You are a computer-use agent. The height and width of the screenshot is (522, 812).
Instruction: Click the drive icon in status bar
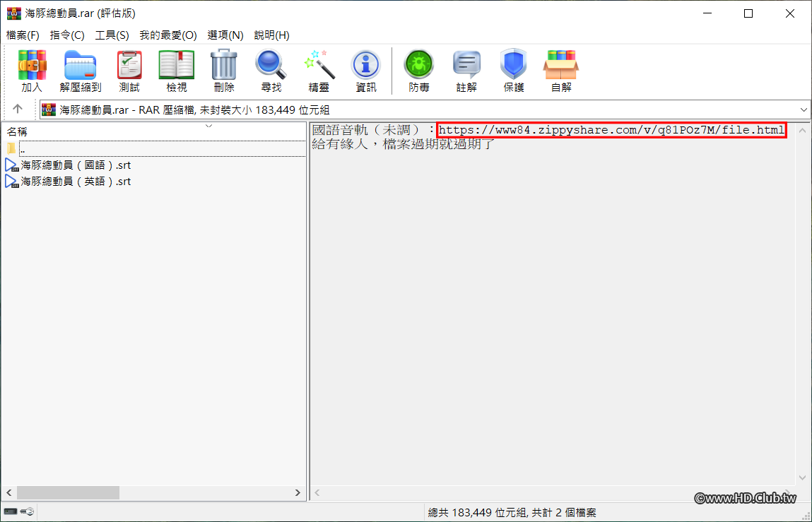click(x=11, y=511)
